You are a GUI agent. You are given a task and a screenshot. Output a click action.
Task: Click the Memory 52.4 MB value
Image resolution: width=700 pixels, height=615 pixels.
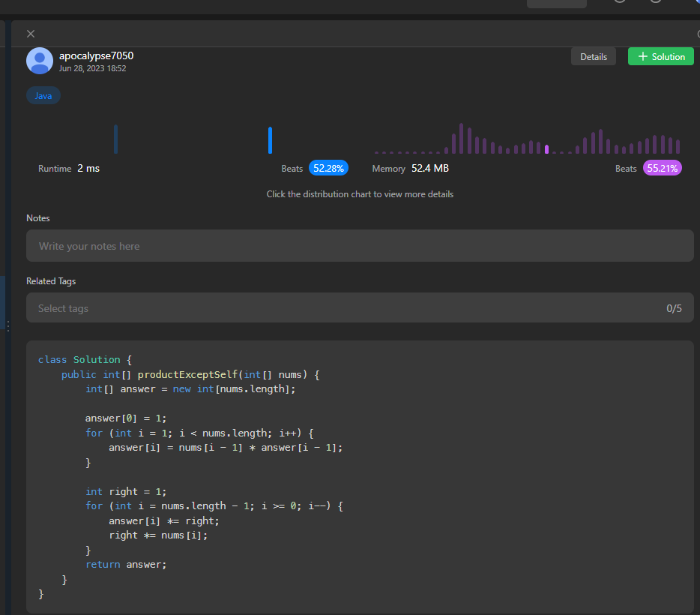pyautogui.click(x=430, y=169)
